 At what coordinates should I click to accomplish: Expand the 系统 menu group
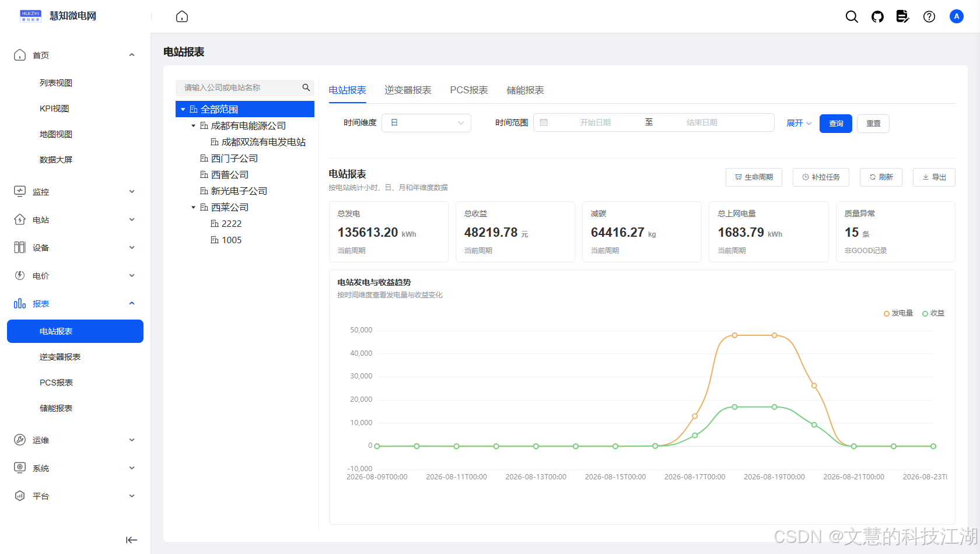[132, 468]
